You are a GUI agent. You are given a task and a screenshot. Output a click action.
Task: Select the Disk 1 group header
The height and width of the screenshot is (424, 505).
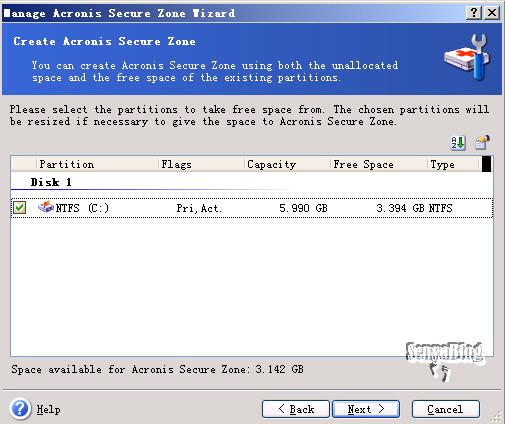tap(51, 182)
